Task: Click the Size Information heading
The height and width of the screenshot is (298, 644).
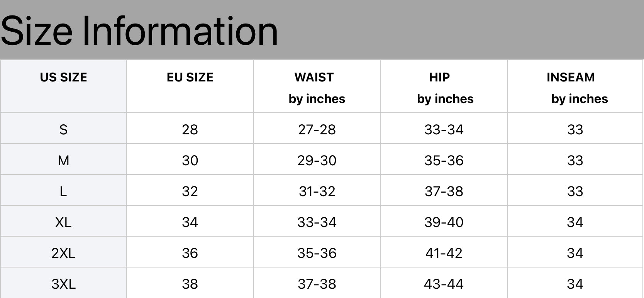Action: 139,31
